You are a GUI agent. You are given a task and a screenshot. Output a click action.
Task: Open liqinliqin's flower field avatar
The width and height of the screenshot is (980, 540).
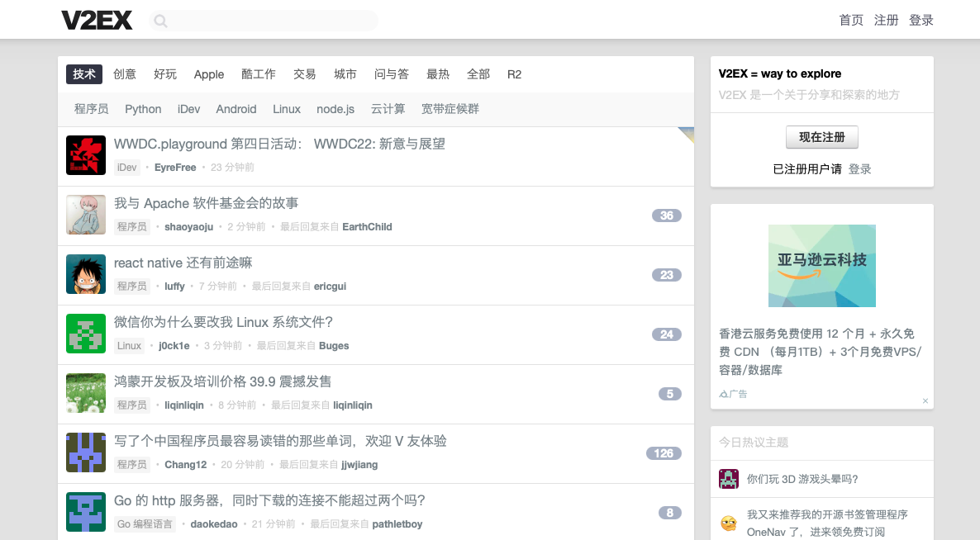86,393
